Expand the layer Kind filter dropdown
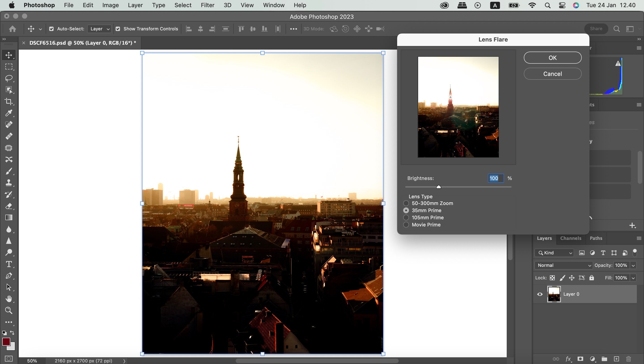Viewport: 644px width, 364px height. [554, 253]
